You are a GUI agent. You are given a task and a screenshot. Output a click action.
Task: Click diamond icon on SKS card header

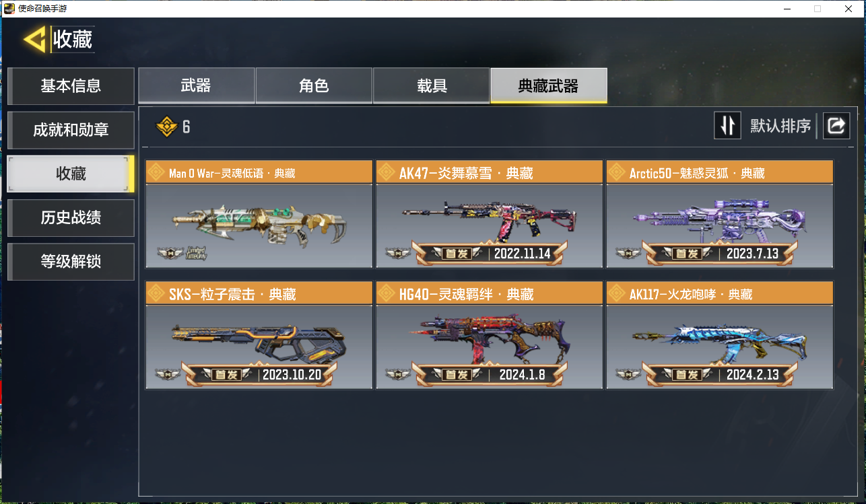point(156,293)
